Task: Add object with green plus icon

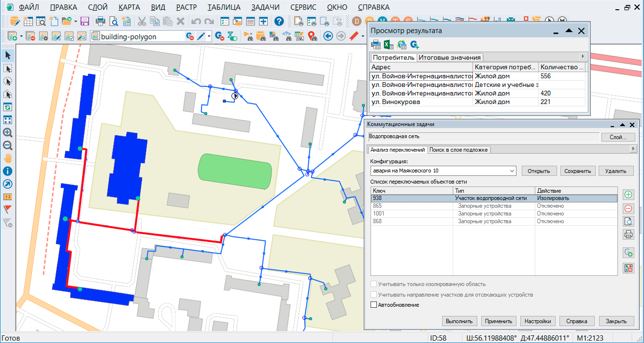Action: tap(629, 195)
